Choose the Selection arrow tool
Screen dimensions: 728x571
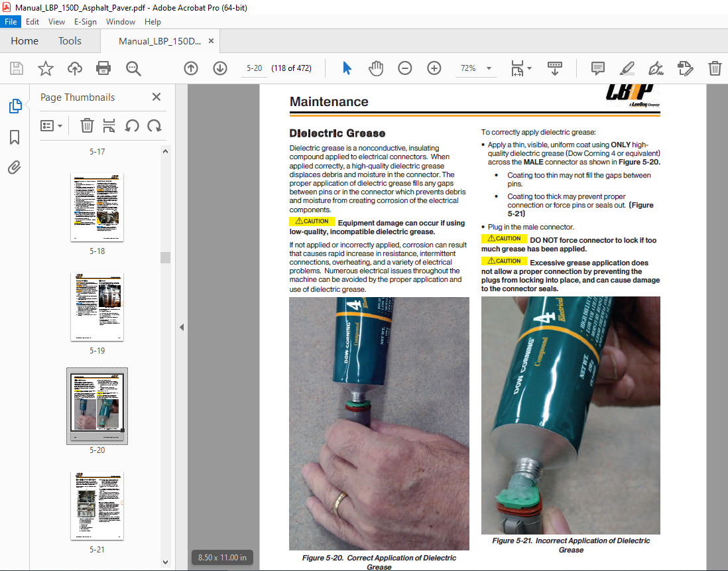347,69
